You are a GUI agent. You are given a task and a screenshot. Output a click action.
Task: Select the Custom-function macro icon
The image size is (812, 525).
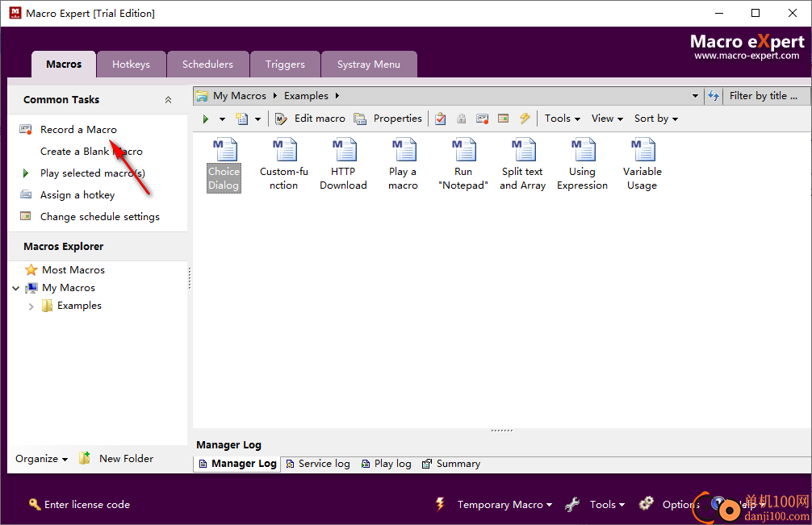pos(284,165)
